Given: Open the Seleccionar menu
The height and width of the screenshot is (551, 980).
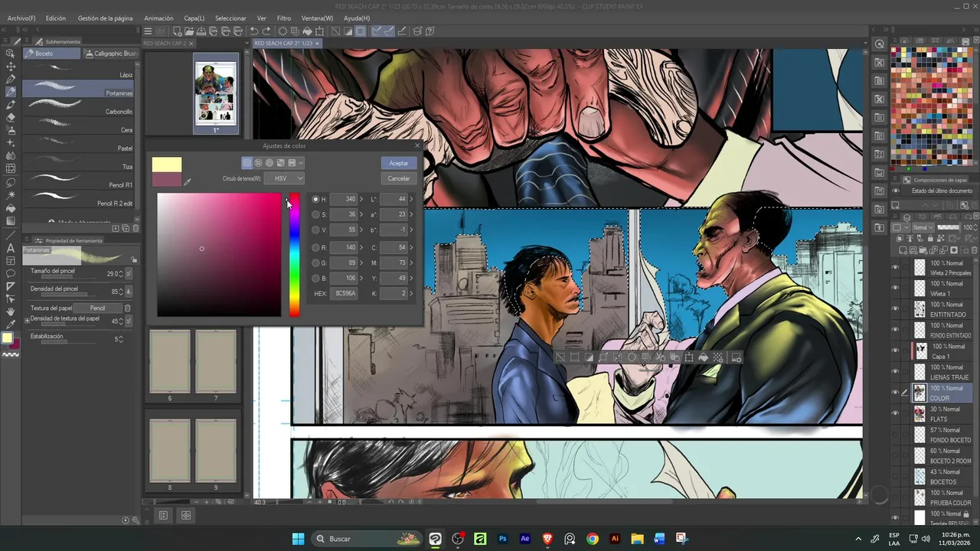Looking at the screenshot, I should pos(230,18).
